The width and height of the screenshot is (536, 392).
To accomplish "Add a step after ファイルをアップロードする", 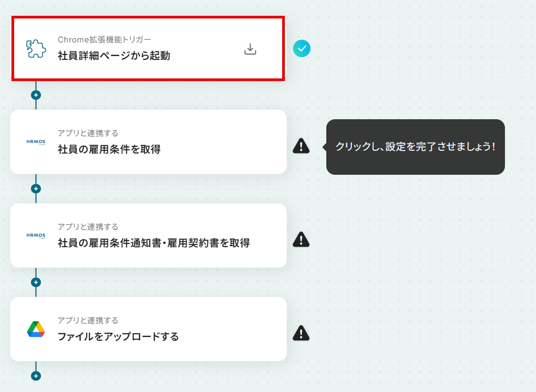I will (36, 376).
